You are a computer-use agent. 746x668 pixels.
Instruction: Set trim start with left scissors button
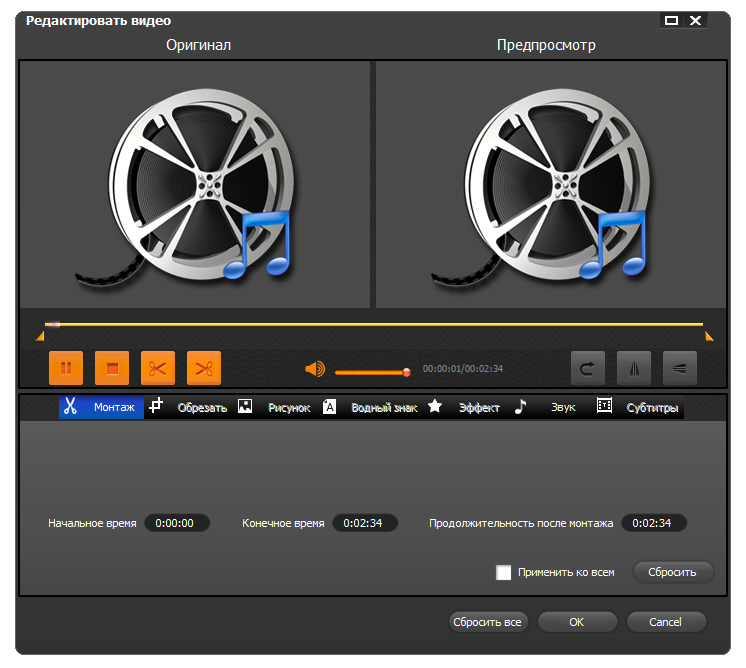coord(158,368)
